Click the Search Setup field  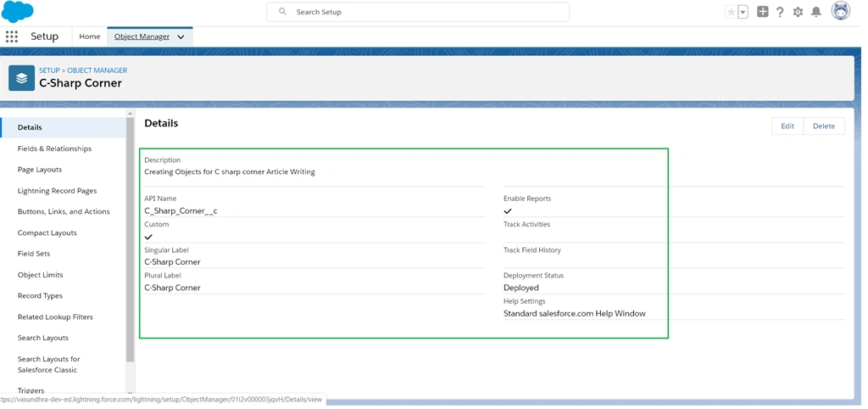coord(418,12)
